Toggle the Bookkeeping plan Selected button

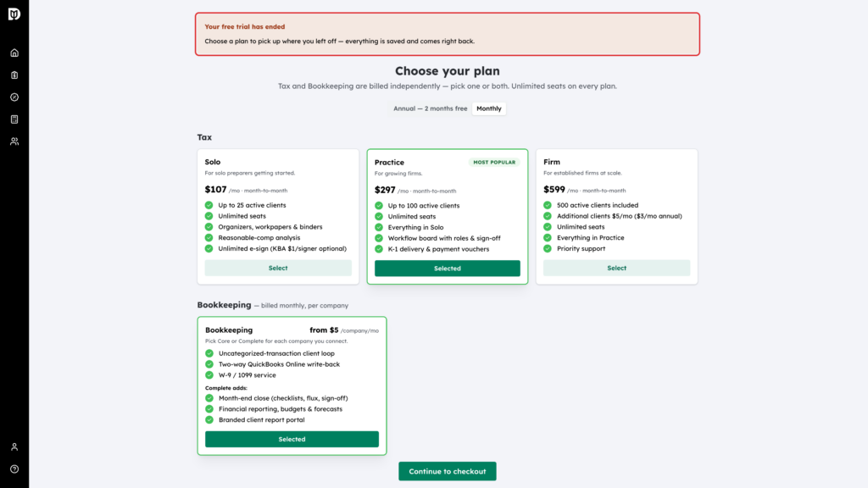(x=292, y=440)
